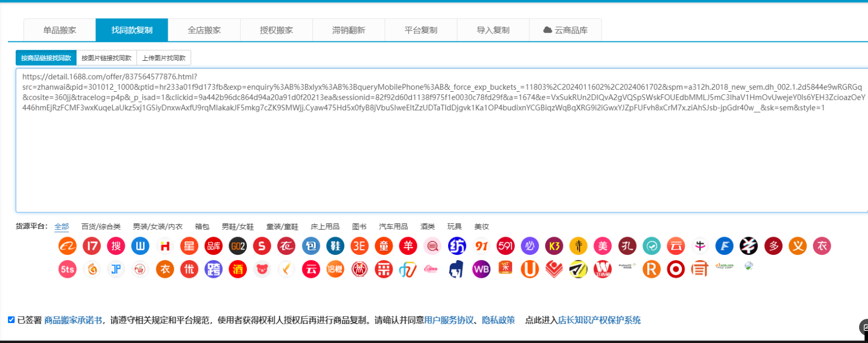Viewport: 868px width, 343px height.
Task: Select the maroon K3 platform icon
Action: pyautogui.click(x=554, y=246)
